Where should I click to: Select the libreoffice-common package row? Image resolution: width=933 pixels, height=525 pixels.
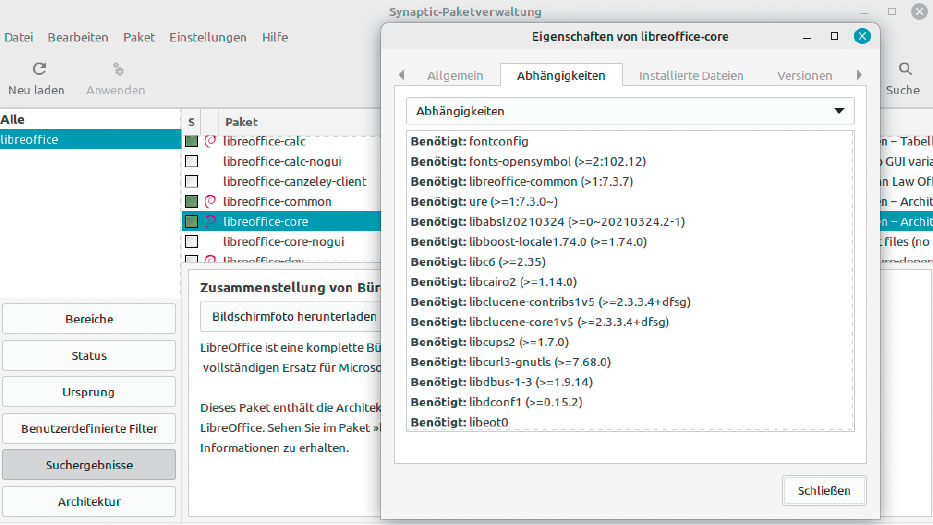tap(281, 201)
